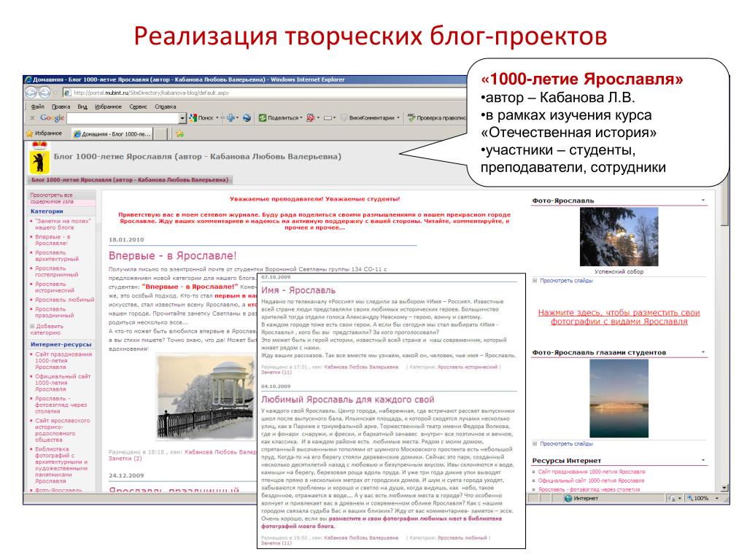Viewport: 747px width, 560px height.
Task: Open Заметки (2) comments link
Action: coord(125,458)
